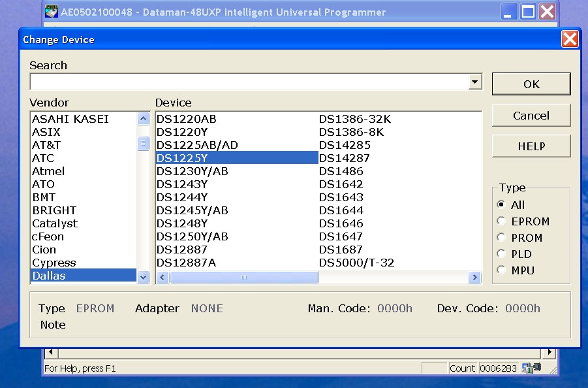Screen dimensions: 588x388
Task: Select vendor Cion
Action: point(84,250)
